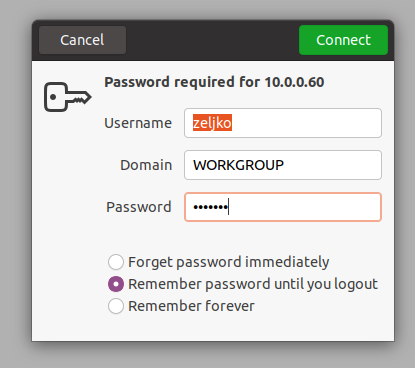Click the masked password dots
Screen dimensions: 415x368
[x=211, y=207]
